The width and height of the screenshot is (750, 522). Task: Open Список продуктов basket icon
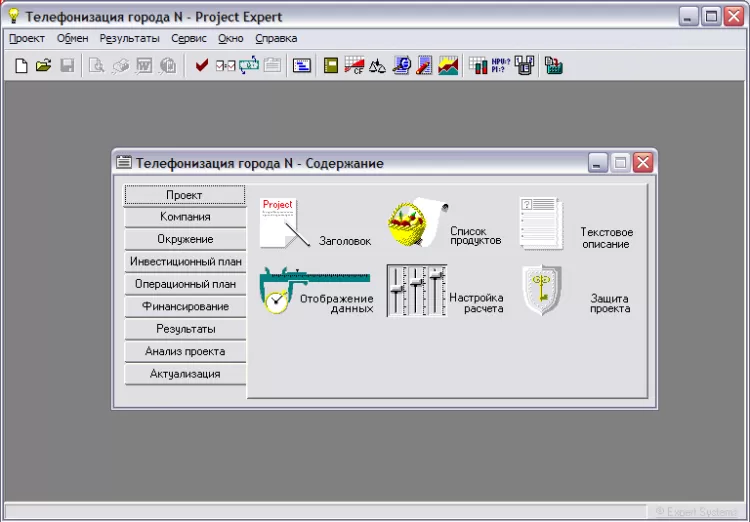pyautogui.click(x=417, y=222)
